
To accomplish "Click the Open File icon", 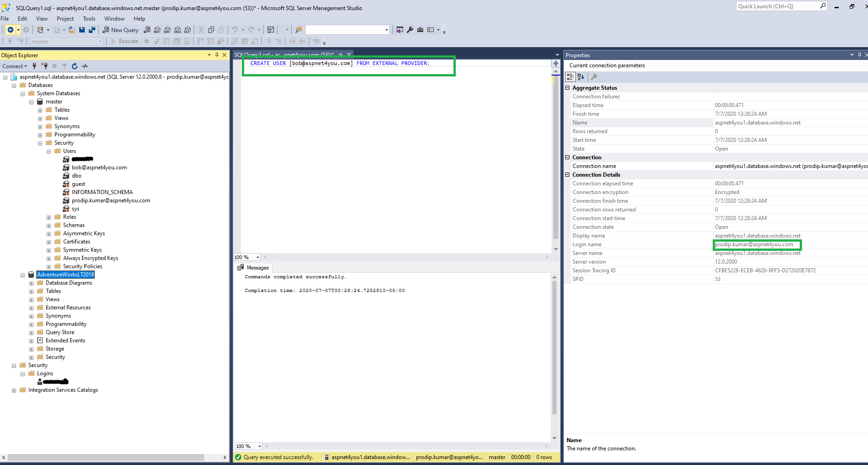I will [72, 30].
